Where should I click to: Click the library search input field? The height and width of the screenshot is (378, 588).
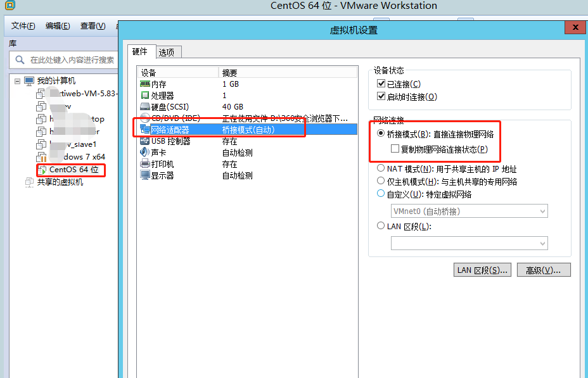[x=64, y=60]
